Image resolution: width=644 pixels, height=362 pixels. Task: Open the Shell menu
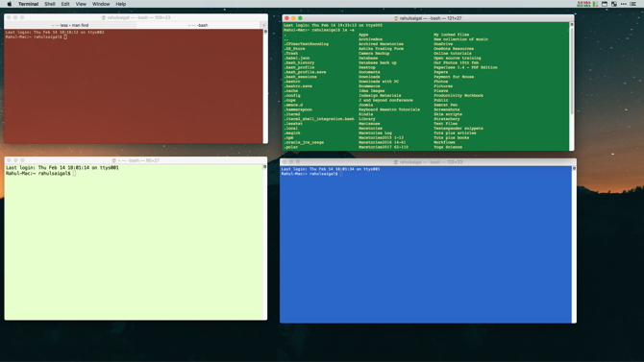coord(50,4)
